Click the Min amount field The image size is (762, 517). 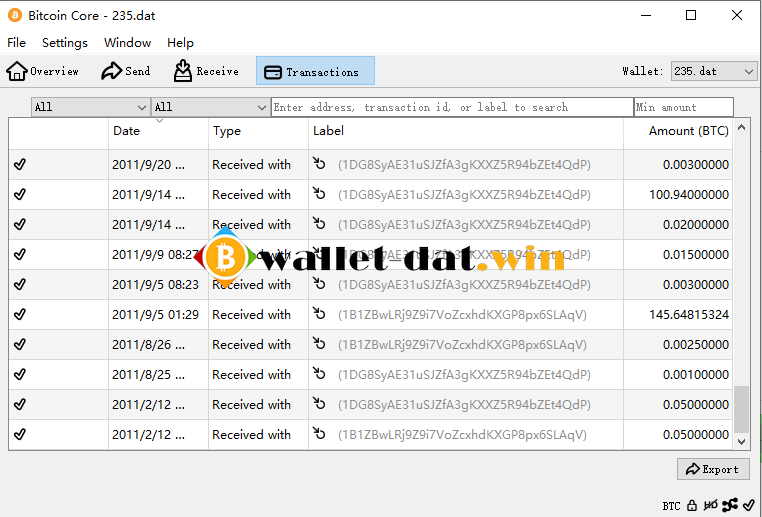click(x=683, y=107)
